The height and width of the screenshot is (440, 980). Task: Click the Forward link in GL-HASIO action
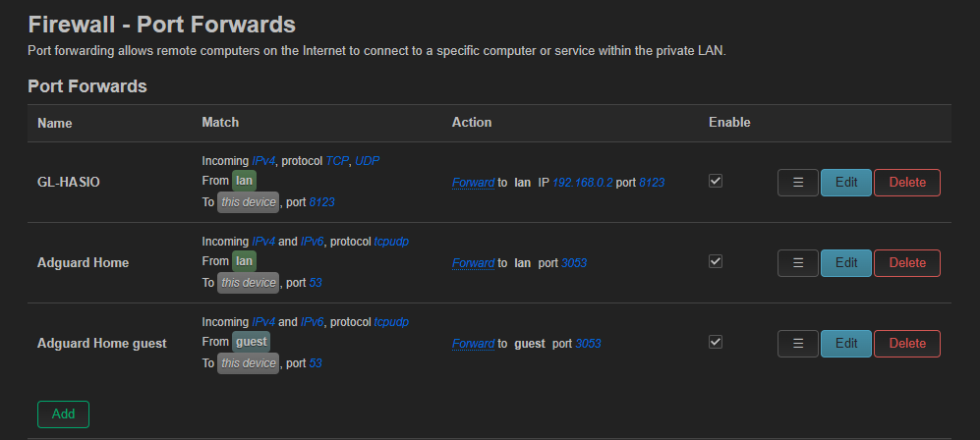tap(473, 183)
